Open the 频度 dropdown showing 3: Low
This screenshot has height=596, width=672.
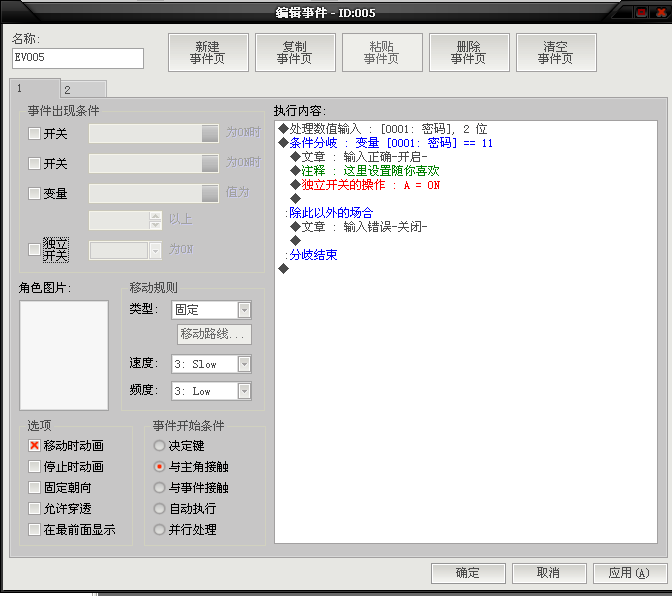point(244,391)
